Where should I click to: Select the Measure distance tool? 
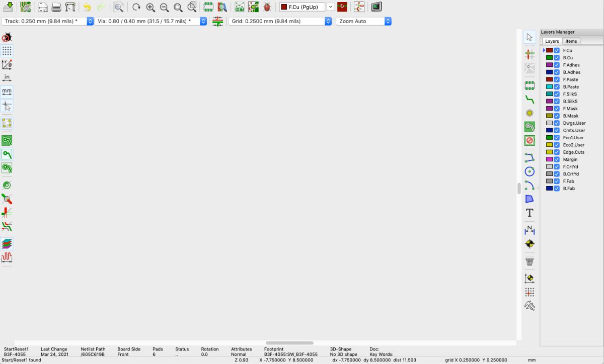click(530, 306)
